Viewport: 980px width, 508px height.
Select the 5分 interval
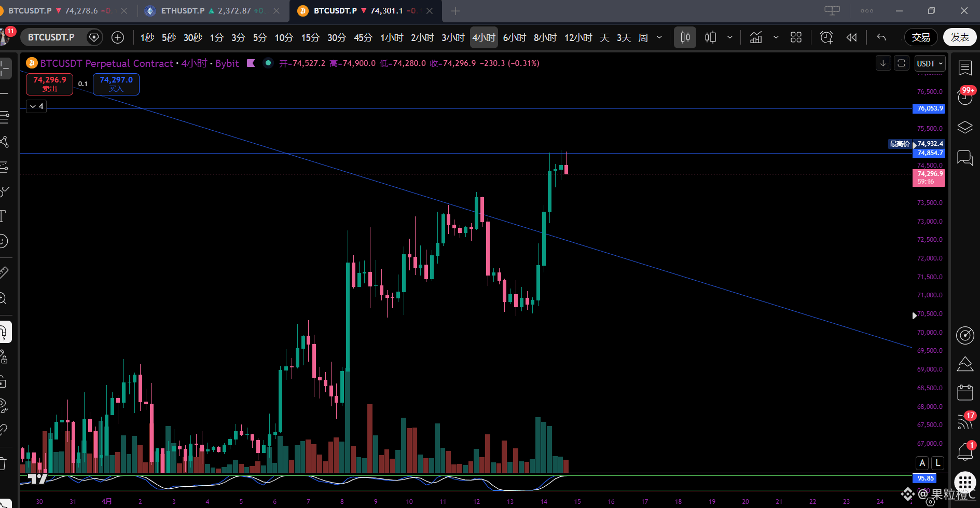[260, 37]
